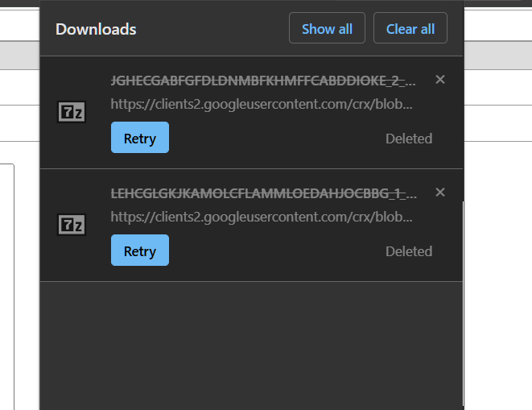Click the blank space between Downloads title and Show all
This screenshot has height=410, width=532.
(x=212, y=30)
